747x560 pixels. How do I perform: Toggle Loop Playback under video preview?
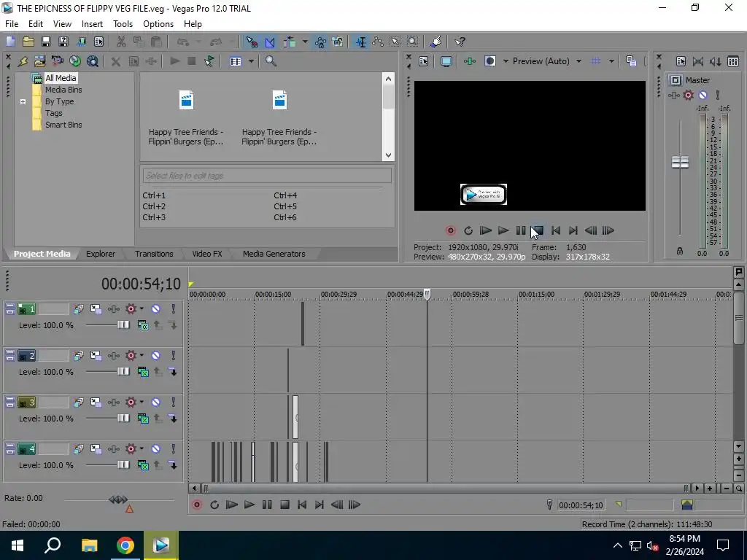(468, 230)
